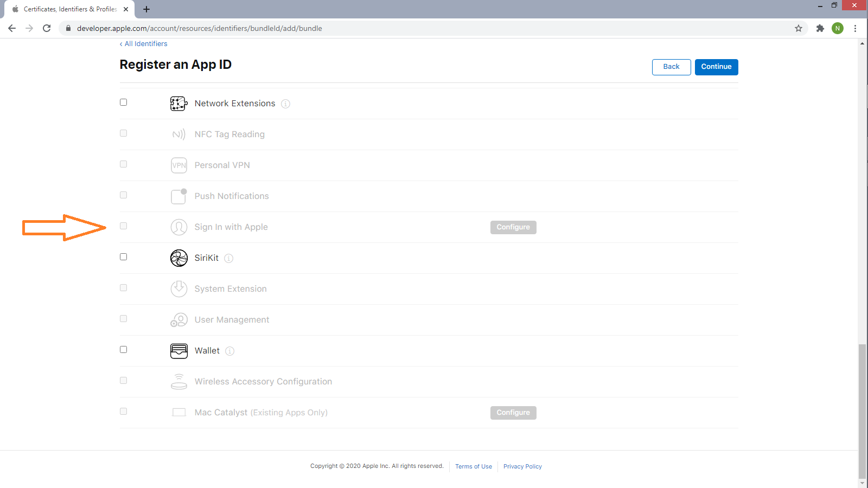
Task: Open the Chrome three-dot menu
Action: [x=856, y=28]
